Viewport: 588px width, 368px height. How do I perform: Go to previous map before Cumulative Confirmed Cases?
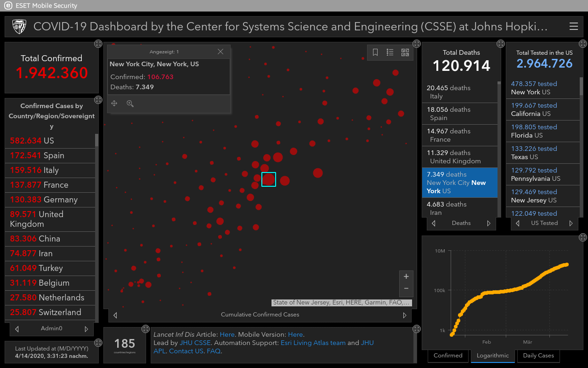point(115,315)
